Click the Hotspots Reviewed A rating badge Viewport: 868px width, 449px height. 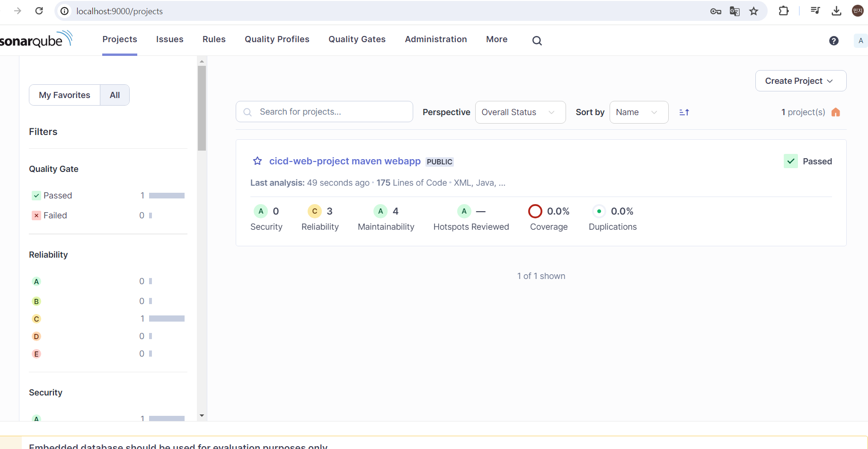click(464, 211)
